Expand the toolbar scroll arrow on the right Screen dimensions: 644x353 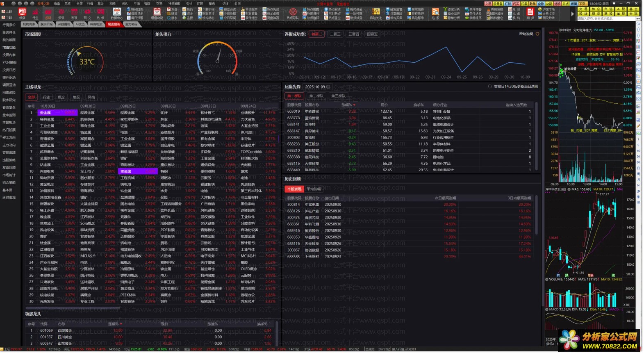coord(573,14)
